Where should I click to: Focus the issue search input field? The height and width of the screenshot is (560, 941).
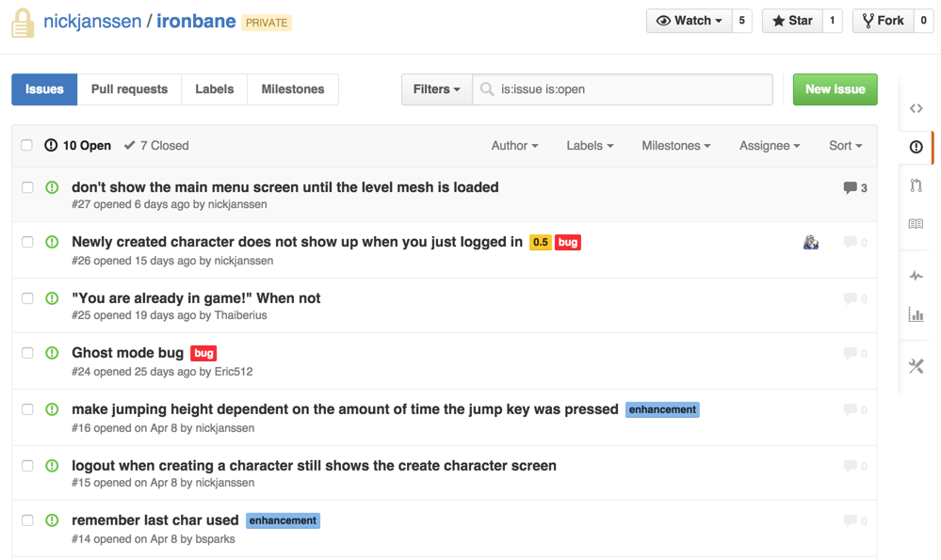click(x=623, y=89)
